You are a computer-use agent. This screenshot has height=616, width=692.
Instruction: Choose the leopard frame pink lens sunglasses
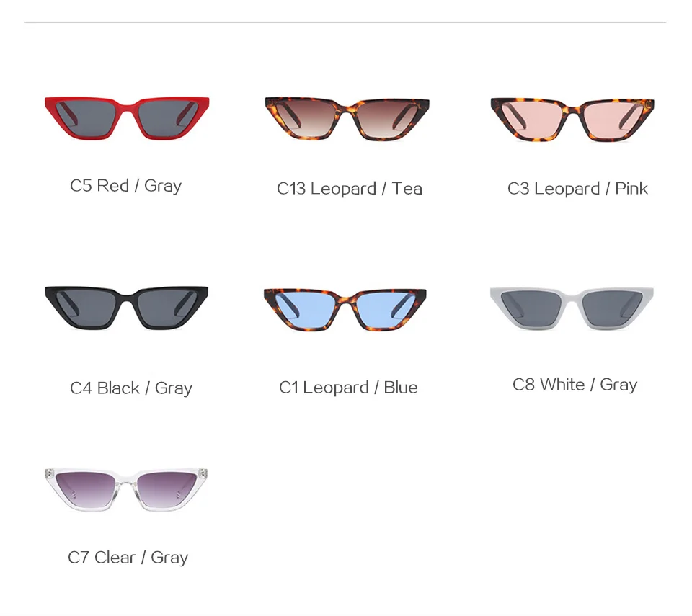tap(572, 120)
